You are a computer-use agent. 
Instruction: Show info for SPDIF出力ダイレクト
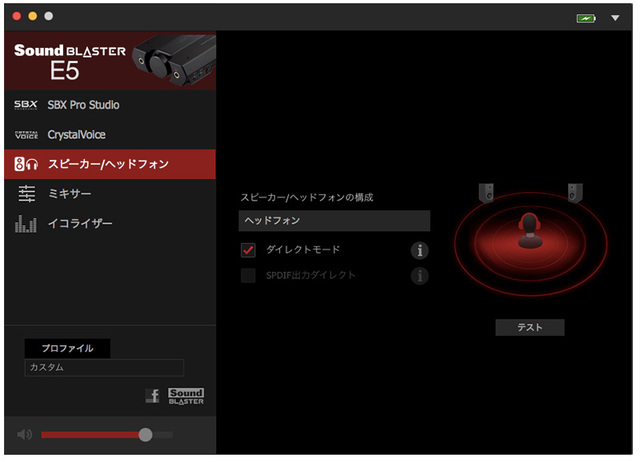420,276
